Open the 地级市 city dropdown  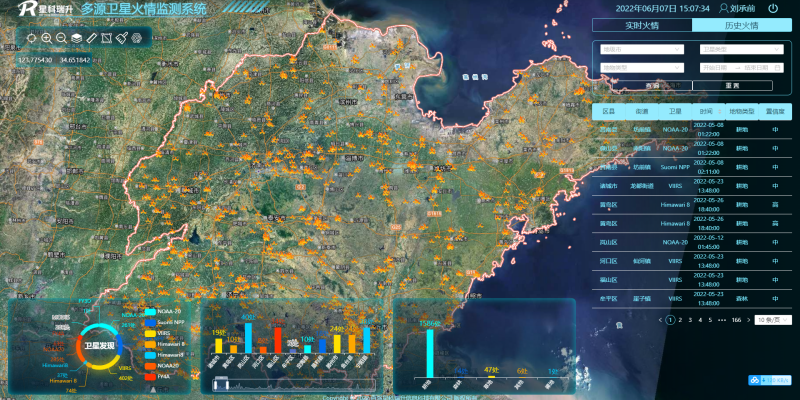tap(641, 49)
